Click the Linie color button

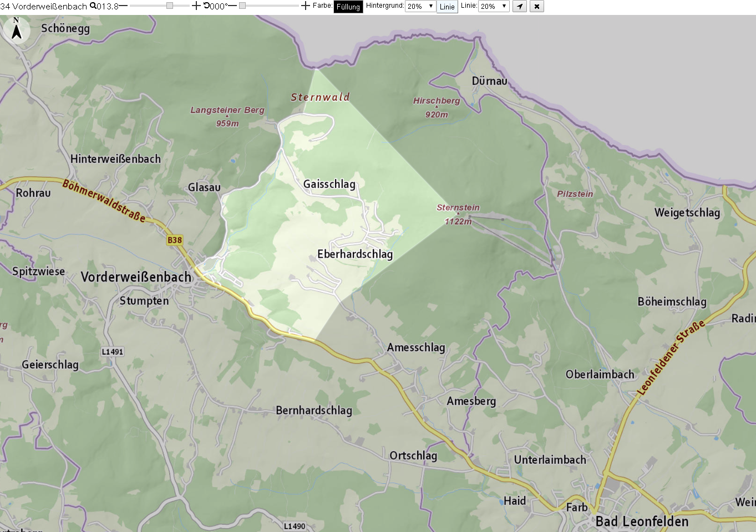pos(447,7)
